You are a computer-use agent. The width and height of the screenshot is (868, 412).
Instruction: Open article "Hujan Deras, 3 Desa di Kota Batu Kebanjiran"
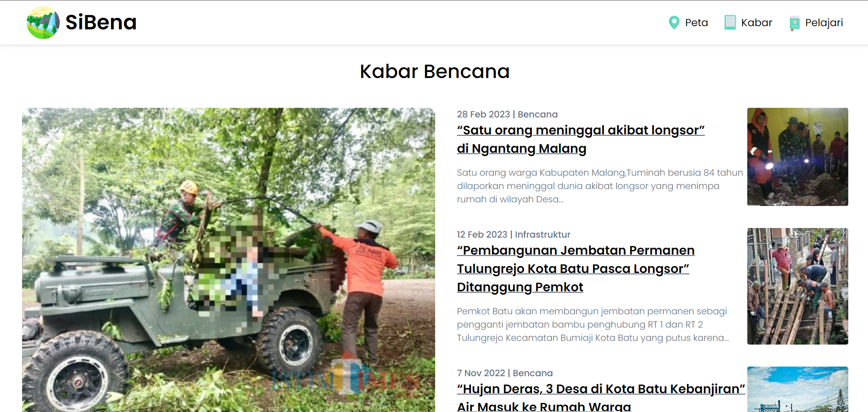[601, 389]
